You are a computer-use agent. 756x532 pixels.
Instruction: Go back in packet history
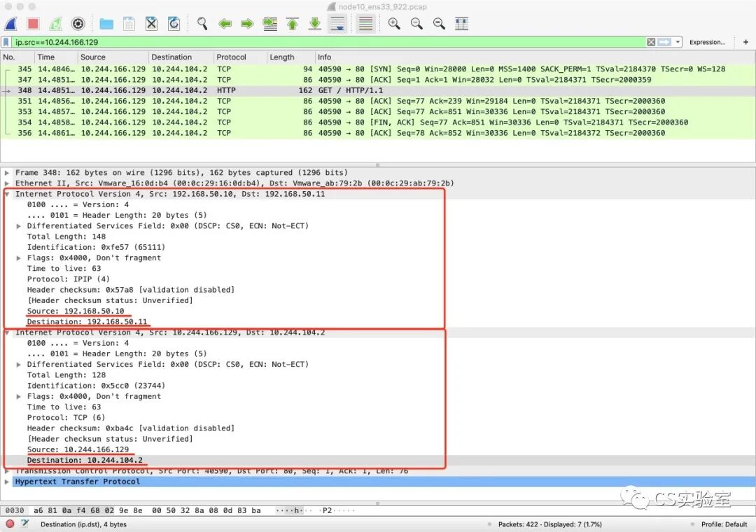click(x=225, y=24)
